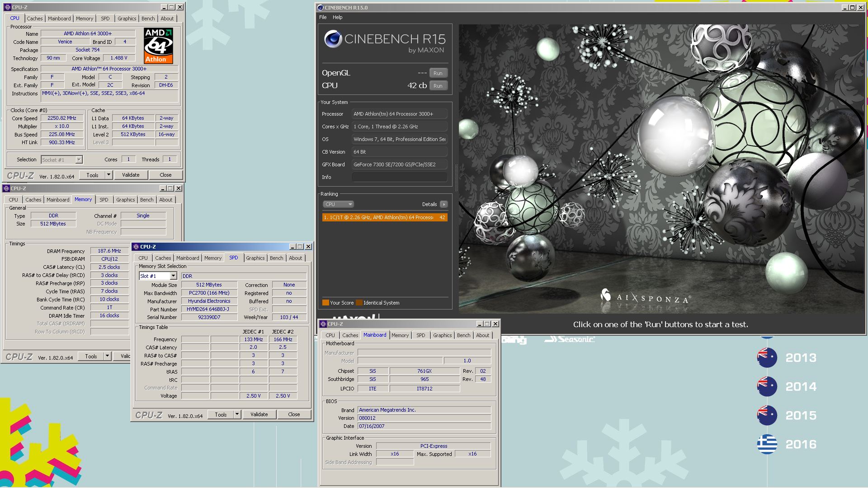Click the CPU-Z icon in Memory window title
The height and width of the screenshot is (488, 868).
pos(6,188)
